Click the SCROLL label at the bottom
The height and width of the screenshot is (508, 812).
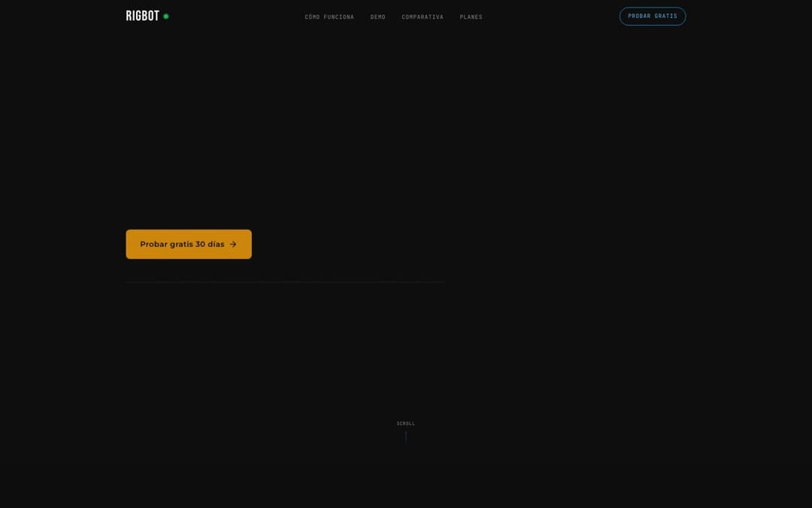[x=406, y=424]
